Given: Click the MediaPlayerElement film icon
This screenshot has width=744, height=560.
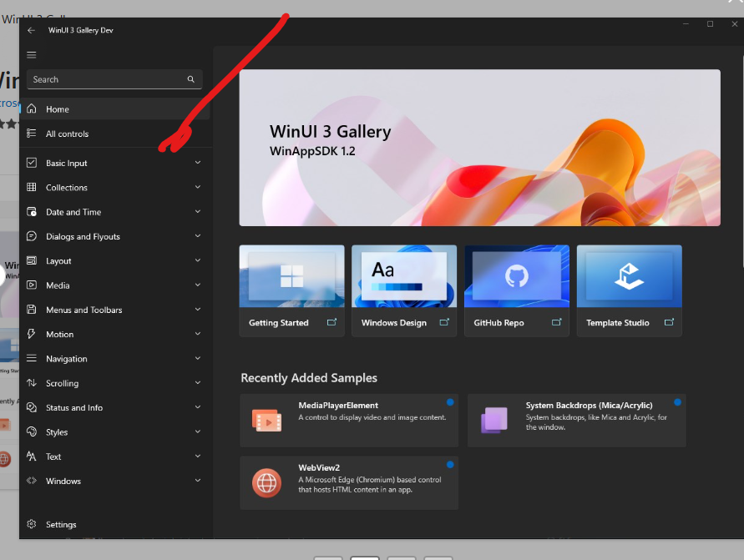Looking at the screenshot, I should click(266, 420).
